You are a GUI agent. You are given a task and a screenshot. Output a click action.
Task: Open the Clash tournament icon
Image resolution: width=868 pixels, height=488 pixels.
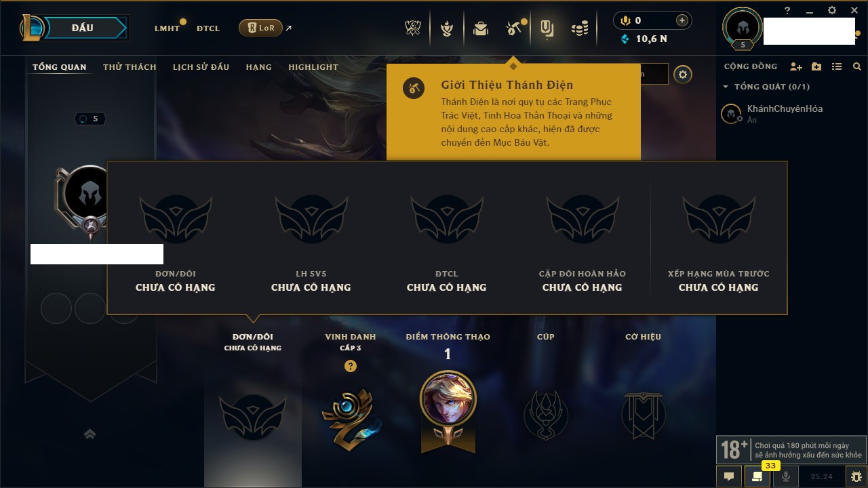[413, 28]
